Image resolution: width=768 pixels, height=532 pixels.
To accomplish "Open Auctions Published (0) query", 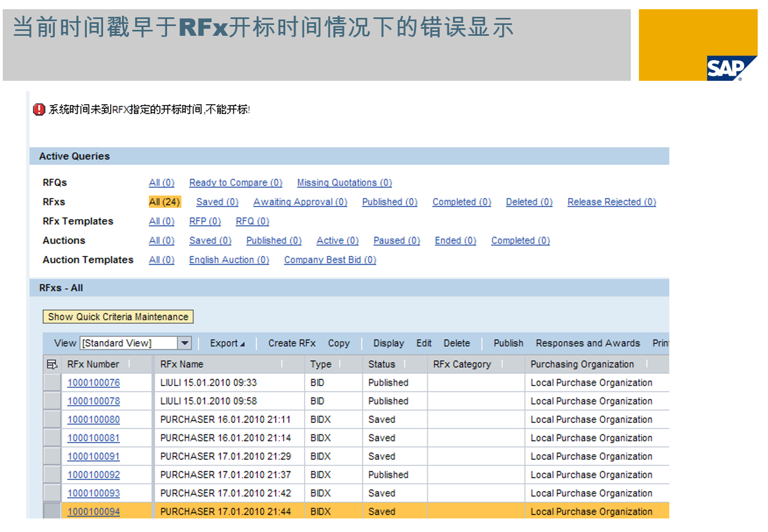I will (274, 240).
